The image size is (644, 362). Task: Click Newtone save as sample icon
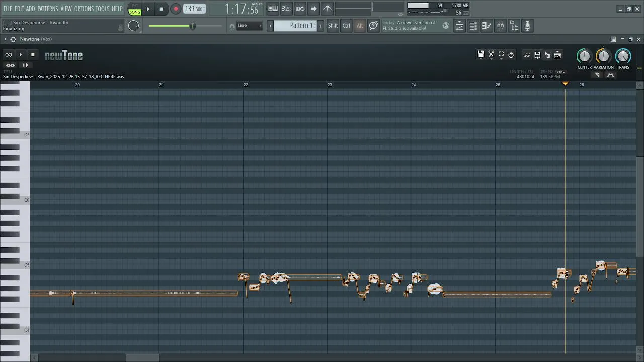pos(537,55)
